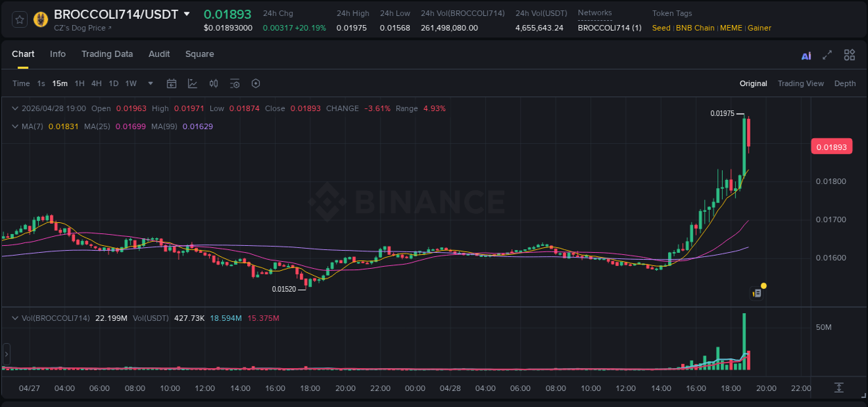This screenshot has height=407, width=868.
Task: Switch chart to Trading View mode
Action: [x=801, y=83]
